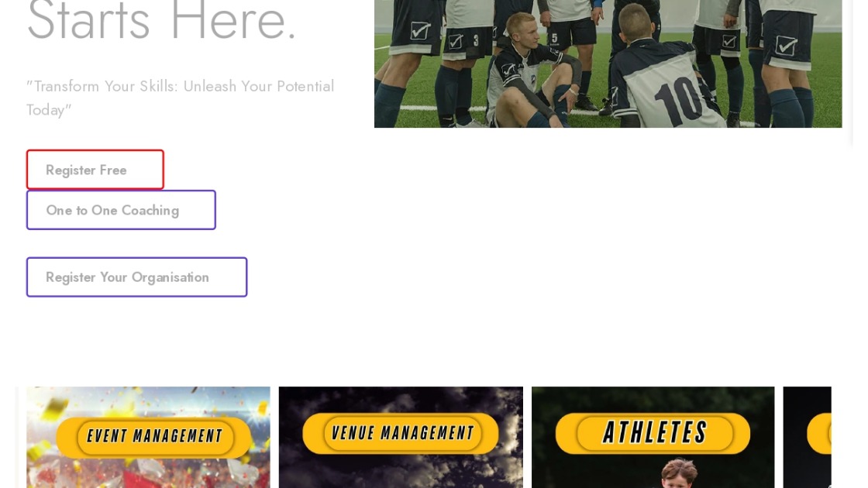Viewport: 868px width, 488px height.
Task: Click the "Transform Your Skills" tagline
Action: pos(181,98)
